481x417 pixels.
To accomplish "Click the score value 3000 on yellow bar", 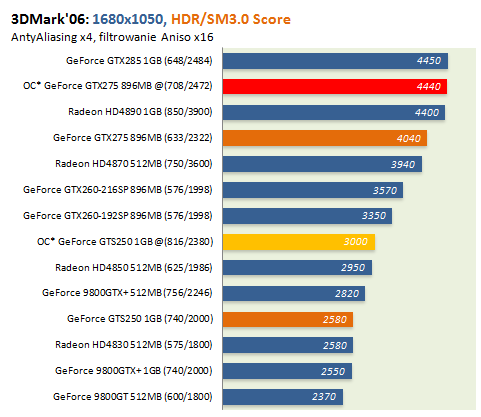I will 356,242.
